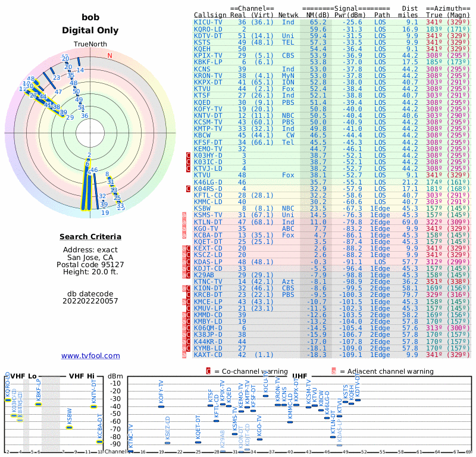Select KCNS callsign in the table
This screenshot has height=457, width=476.
[x=202, y=69]
